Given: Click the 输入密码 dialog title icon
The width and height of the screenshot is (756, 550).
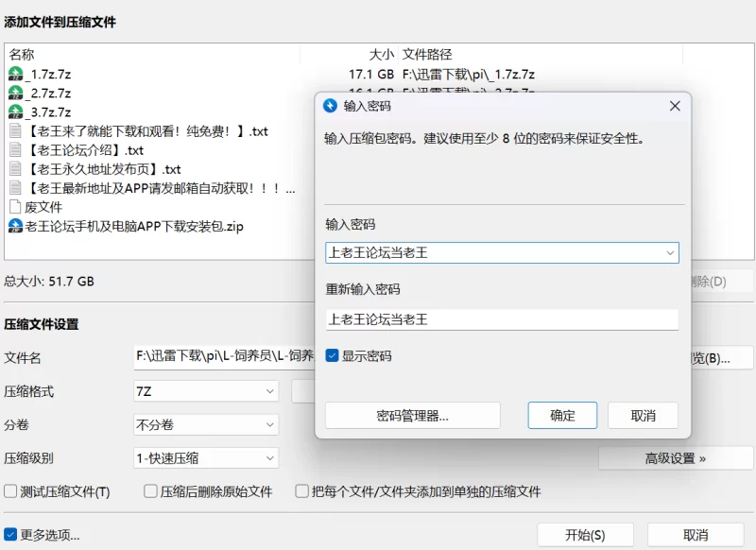Looking at the screenshot, I should [x=331, y=106].
